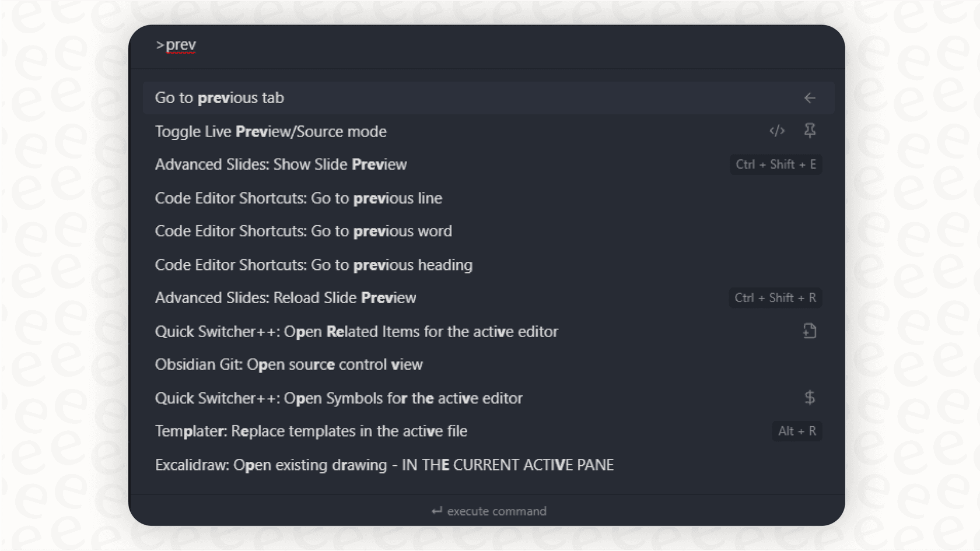Choose 'Code Editor Shortcuts: Go to previous heading'
The width and height of the screenshot is (980, 551).
click(313, 265)
